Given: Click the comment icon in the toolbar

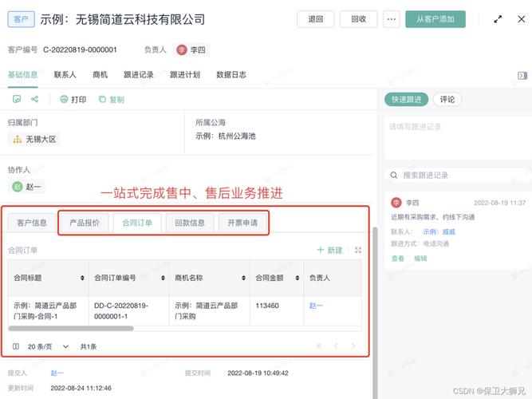Looking at the screenshot, I should click(x=16, y=100).
